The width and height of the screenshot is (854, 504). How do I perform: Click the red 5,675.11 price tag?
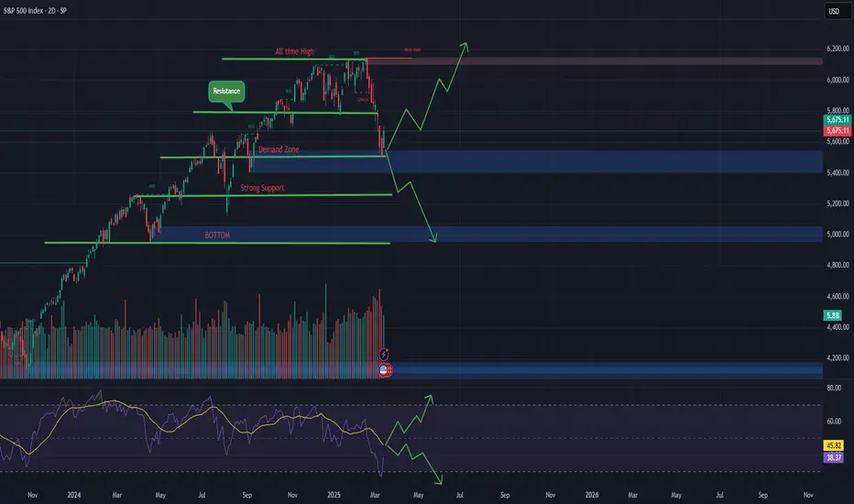click(838, 131)
